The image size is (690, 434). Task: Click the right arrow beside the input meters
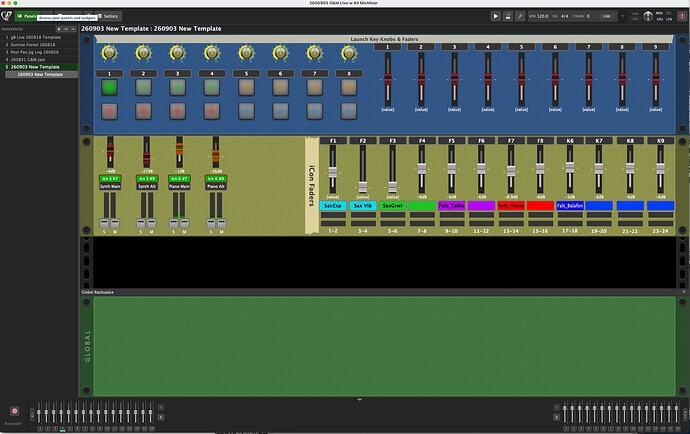point(161,417)
